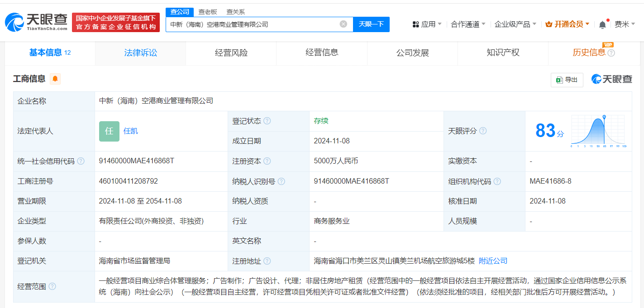Image resolution: width=644 pixels, height=308 pixels.
Task: Switch to the 法律诉讼 tab
Action: pyautogui.click(x=140, y=53)
